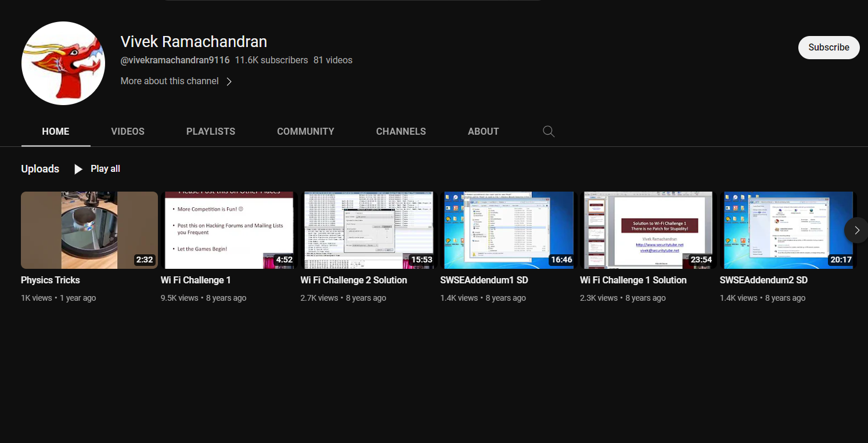The width and height of the screenshot is (868, 443).
Task: Select the HOME tab
Action: coord(55,131)
